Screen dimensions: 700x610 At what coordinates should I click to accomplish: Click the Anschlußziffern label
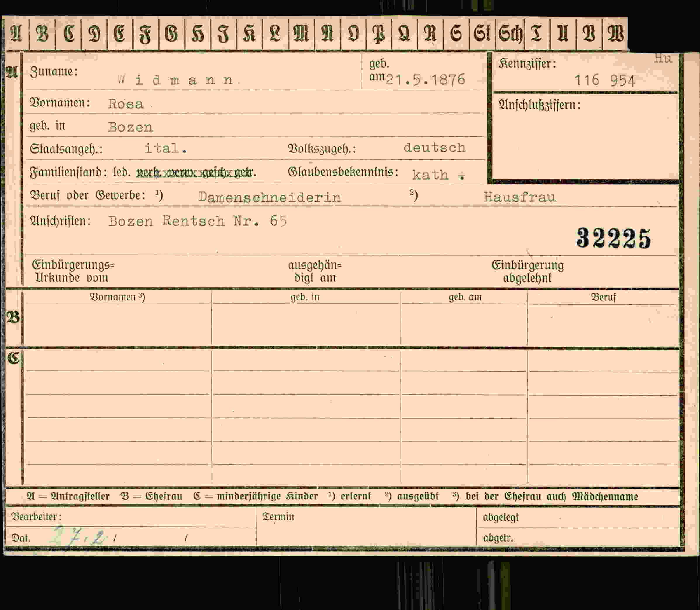point(539,105)
